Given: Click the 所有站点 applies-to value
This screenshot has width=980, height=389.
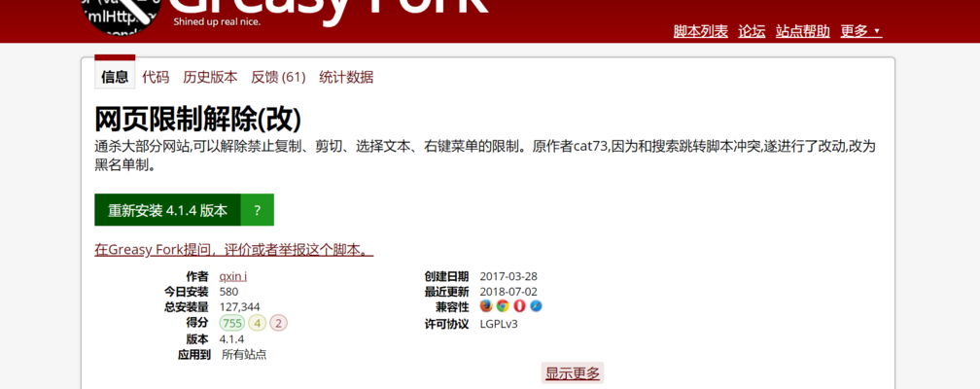Looking at the screenshot, I should [244, 355].
